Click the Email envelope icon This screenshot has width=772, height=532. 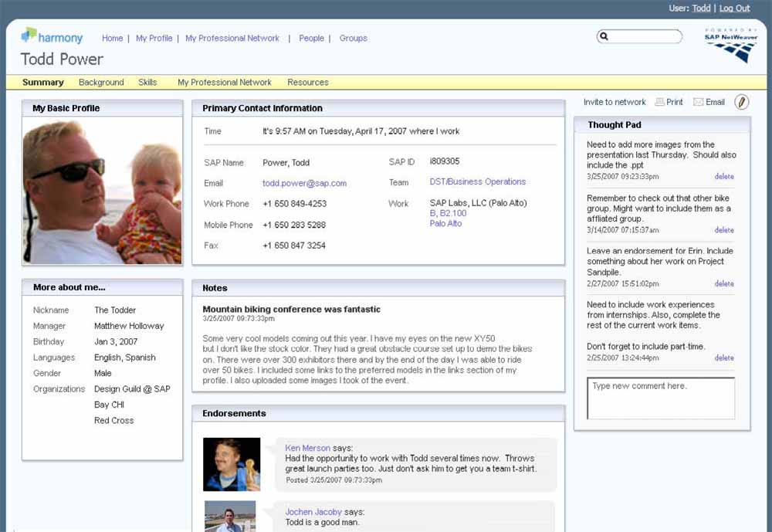tap(698, 102)
